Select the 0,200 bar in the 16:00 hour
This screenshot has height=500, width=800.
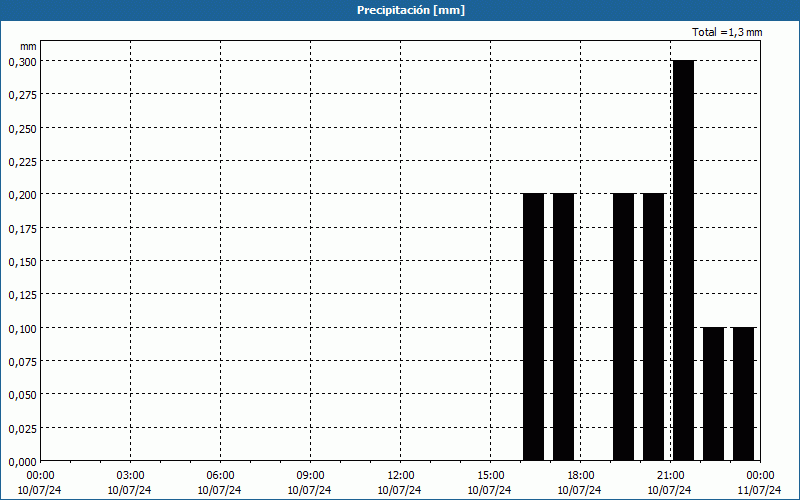tap(534, 327)
